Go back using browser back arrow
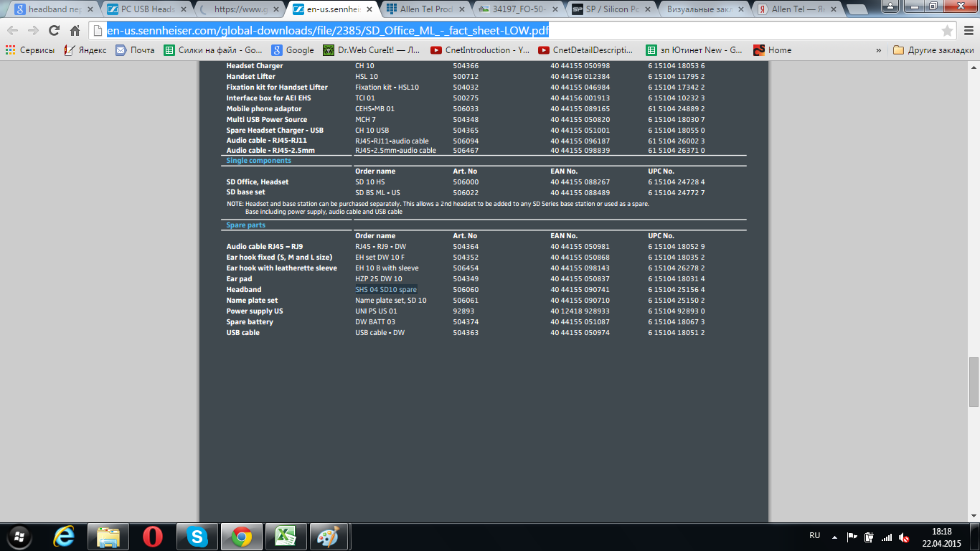This screenshot has width=980, height=551. coord(13,31)
